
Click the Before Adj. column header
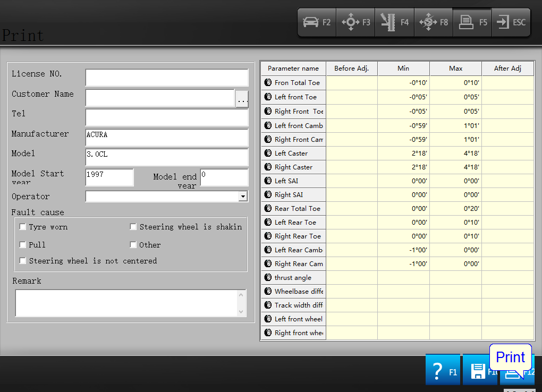pyautogui.click(x=352, y=69)
